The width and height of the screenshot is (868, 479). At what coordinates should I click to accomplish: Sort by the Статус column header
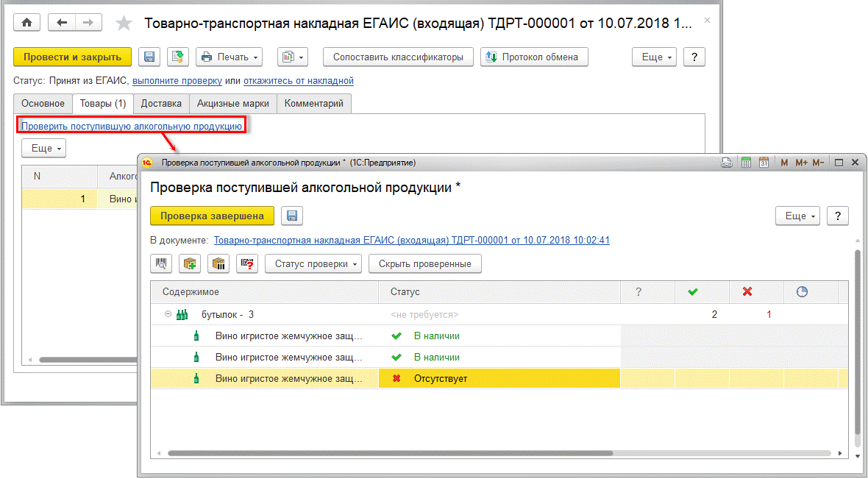click(x=499, y=292)
